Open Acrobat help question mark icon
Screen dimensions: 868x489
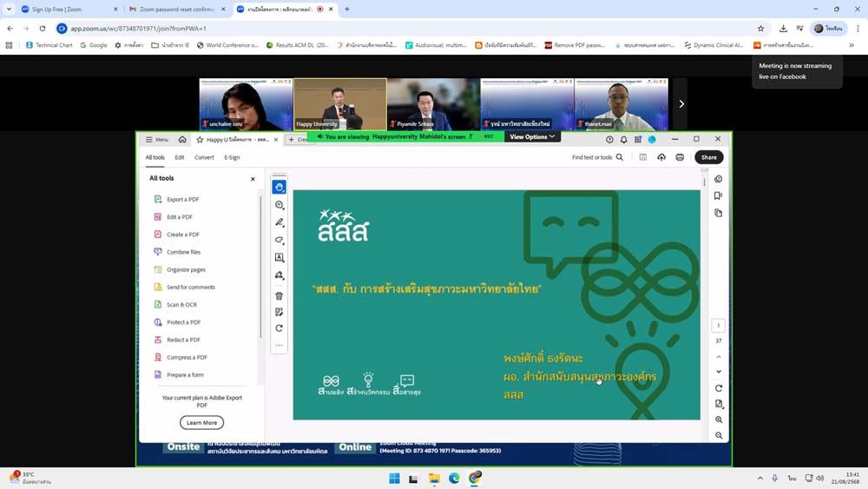coord(609,140)
